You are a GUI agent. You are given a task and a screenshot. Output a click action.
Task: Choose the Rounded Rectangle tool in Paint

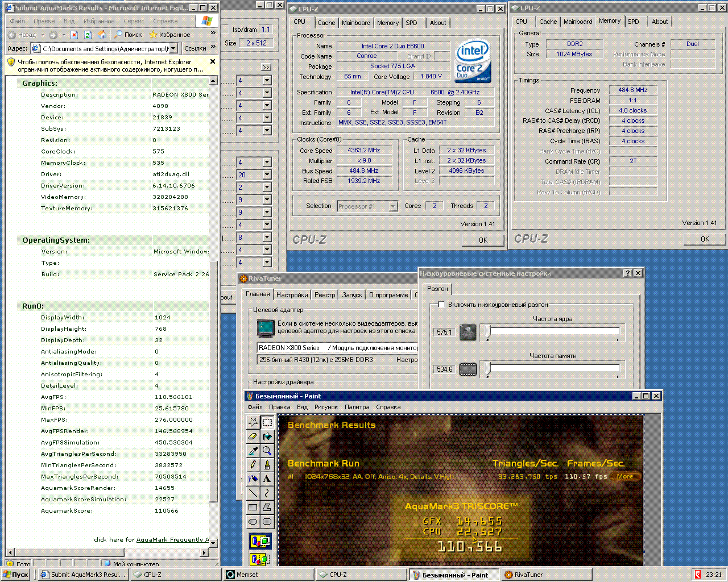tap(267, 521)
